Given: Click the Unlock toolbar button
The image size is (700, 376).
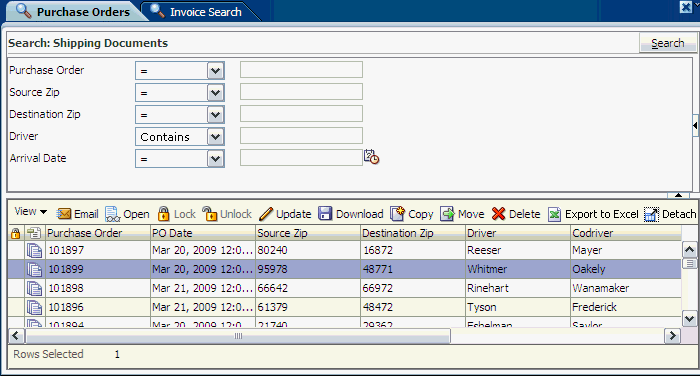Looking at the screenshot, I should click(227, 214).
